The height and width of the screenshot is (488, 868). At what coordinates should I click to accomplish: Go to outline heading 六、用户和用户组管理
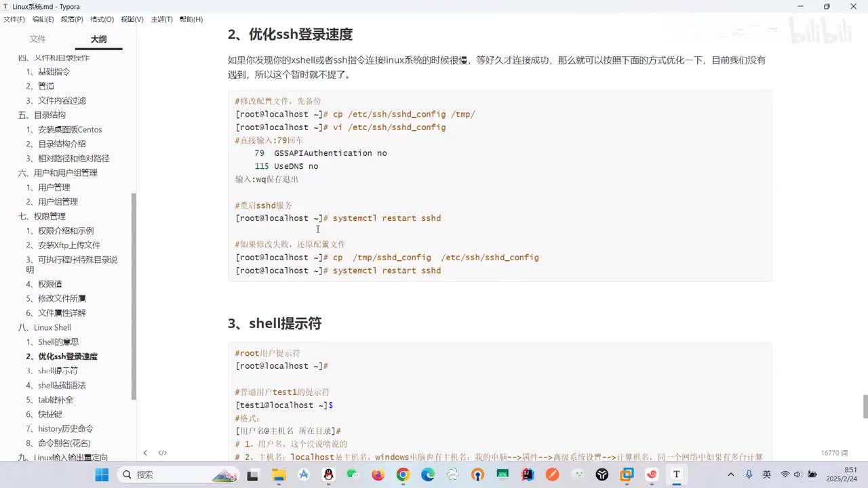click(58, 173)
